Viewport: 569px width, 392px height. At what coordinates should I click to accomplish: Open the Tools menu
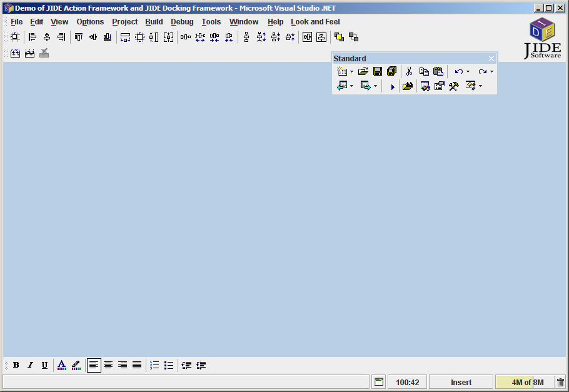point(211,22)
